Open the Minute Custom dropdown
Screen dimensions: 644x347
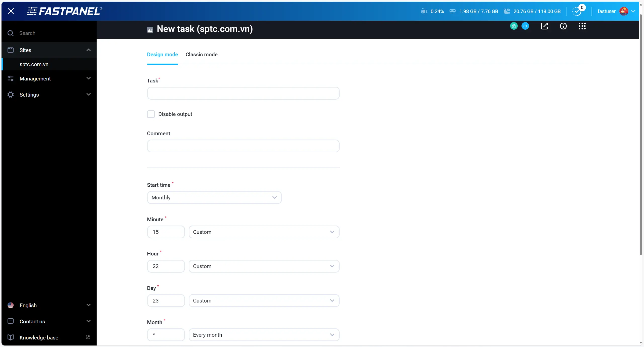[x=264, y=232]
